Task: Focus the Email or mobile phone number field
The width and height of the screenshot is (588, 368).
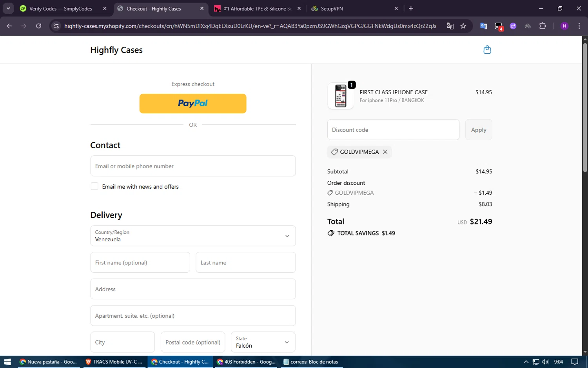Action: coord(193,166)
